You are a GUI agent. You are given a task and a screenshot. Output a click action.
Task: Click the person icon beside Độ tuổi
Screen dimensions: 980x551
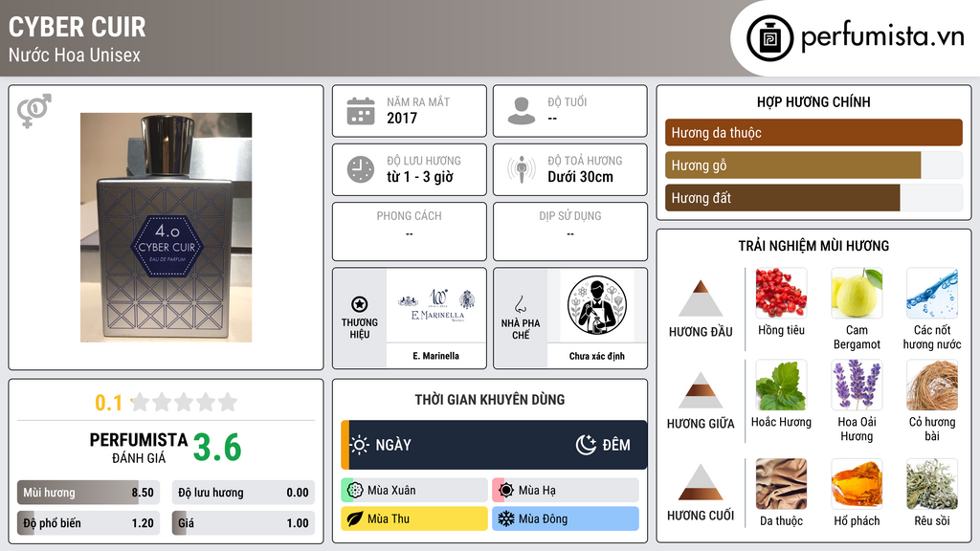coord(522,111)
